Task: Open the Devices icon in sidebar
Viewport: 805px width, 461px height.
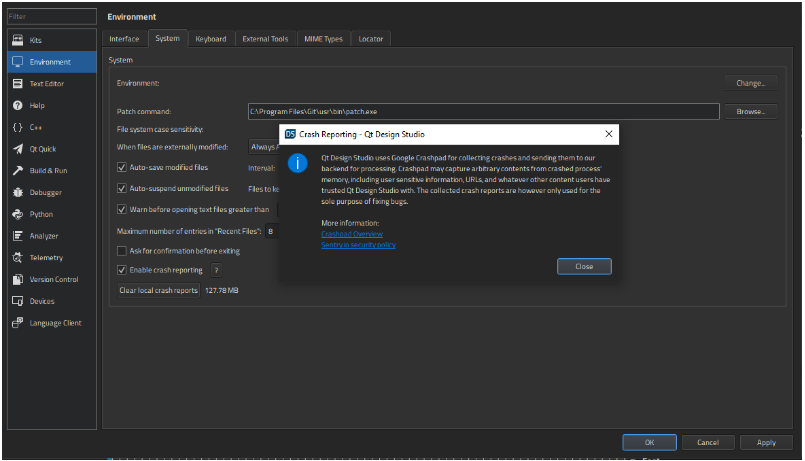Action: [x=17, y=301]
